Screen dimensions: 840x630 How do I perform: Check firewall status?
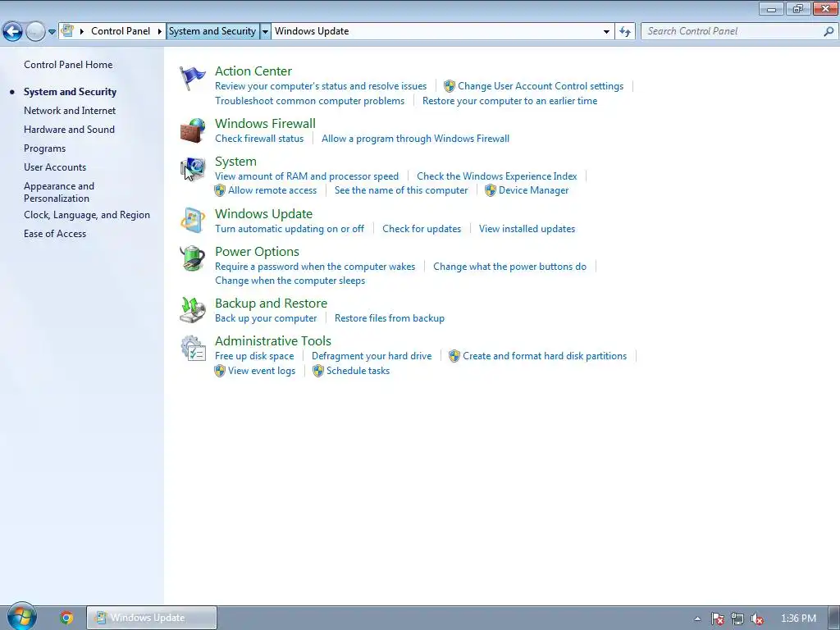[259, 139]
